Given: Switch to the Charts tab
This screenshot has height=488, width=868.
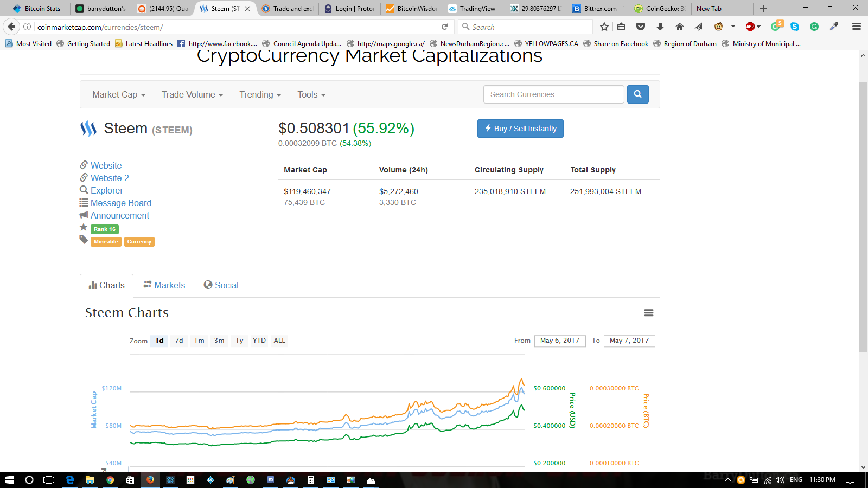Looking at the screenshot, I should 106,285.
